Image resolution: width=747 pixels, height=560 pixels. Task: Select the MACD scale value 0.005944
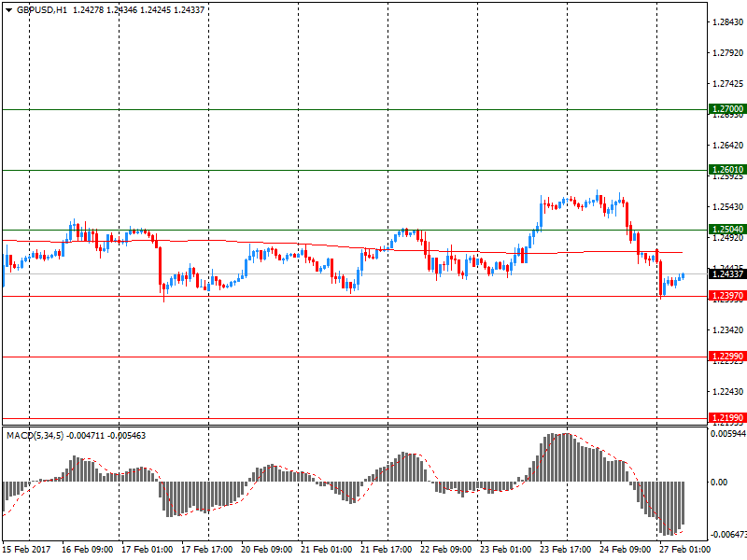coord(728,434)
